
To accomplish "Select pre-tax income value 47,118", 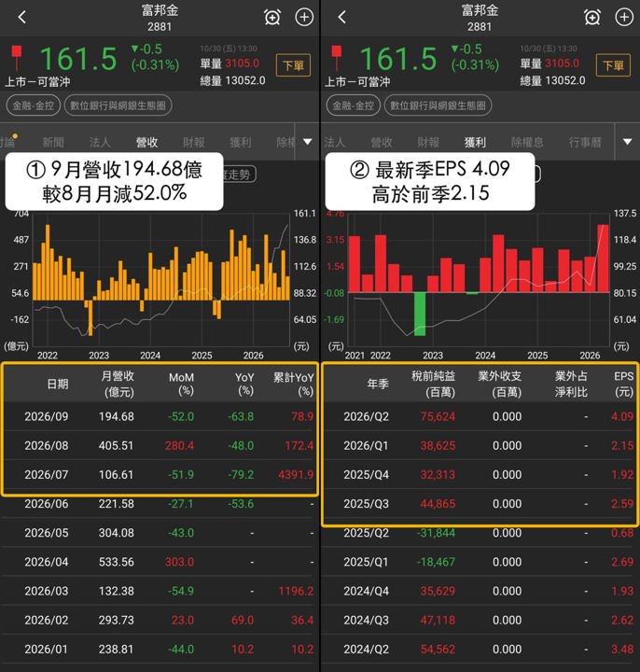I will pyautogui.click(x=438, y=620).
